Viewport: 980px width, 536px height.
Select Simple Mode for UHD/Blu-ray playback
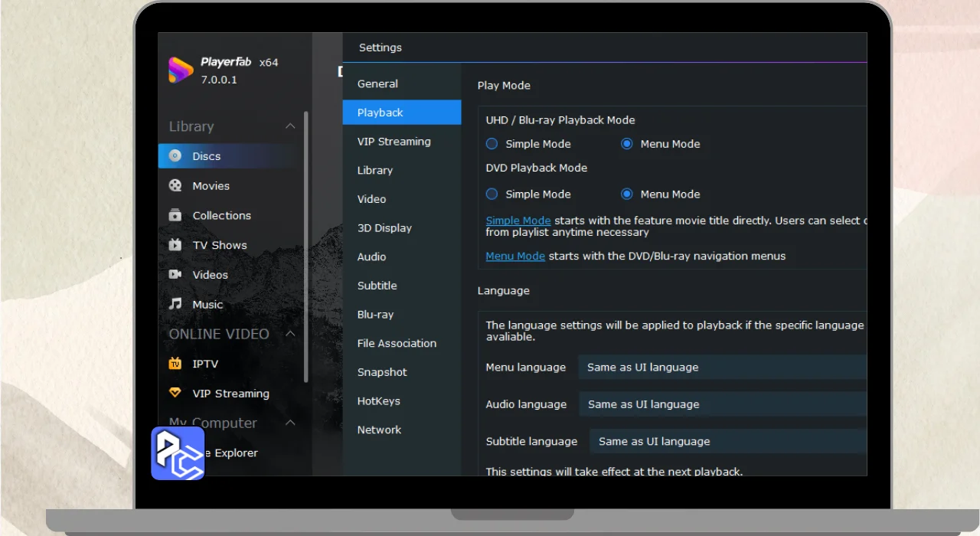(492, 144)
